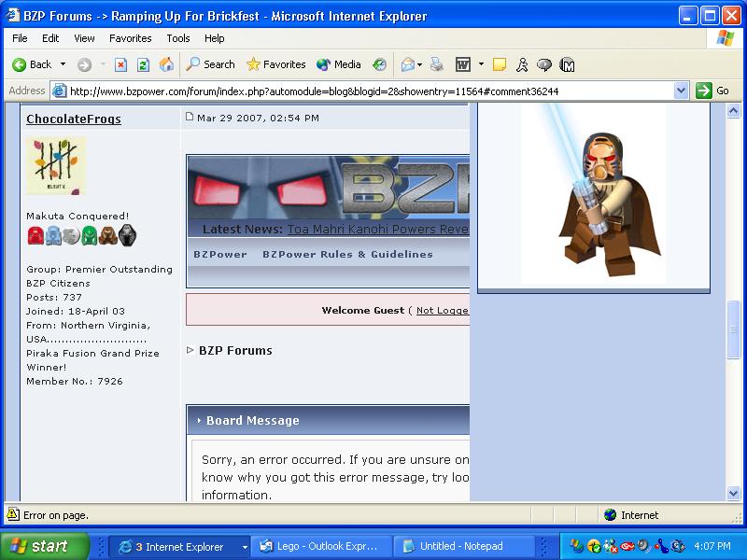Screen dimensions: 747x560
Task: Open the ChocolateFrogs profile link
Action: tap(74, 119)
